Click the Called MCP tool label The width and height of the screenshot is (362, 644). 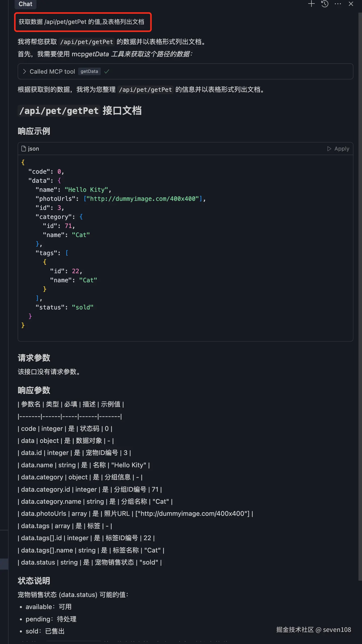pos(52,72)
